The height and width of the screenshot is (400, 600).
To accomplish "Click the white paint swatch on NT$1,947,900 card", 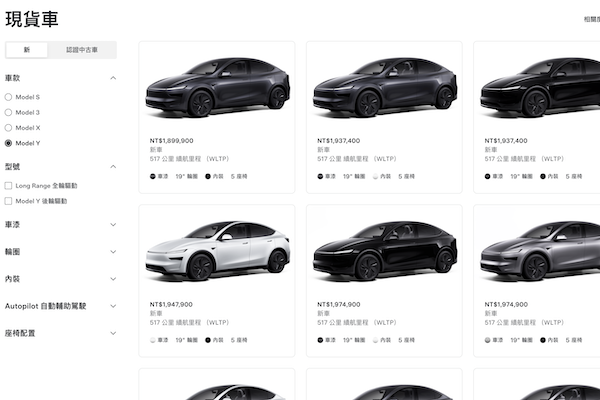I will coord(153,340).
